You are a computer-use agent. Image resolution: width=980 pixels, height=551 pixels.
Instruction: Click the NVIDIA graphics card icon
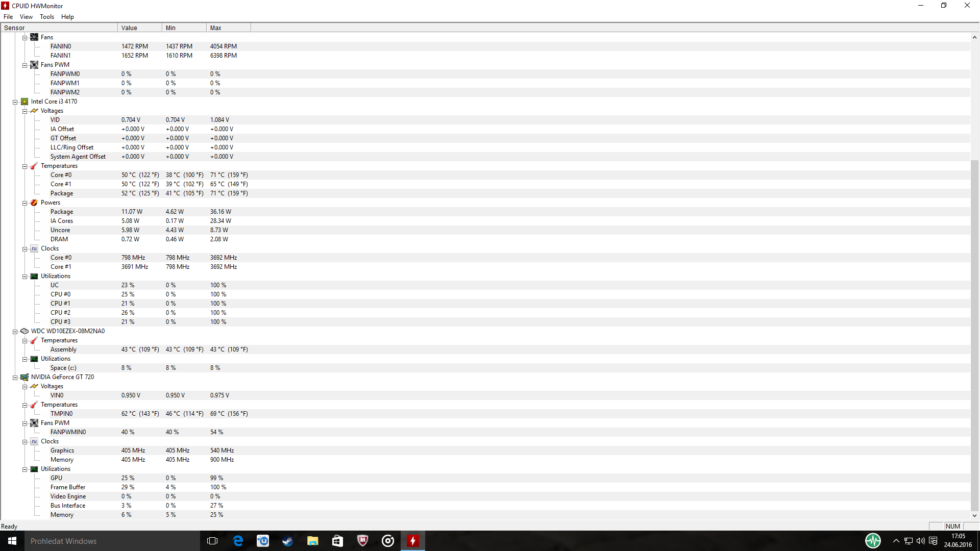24,377
